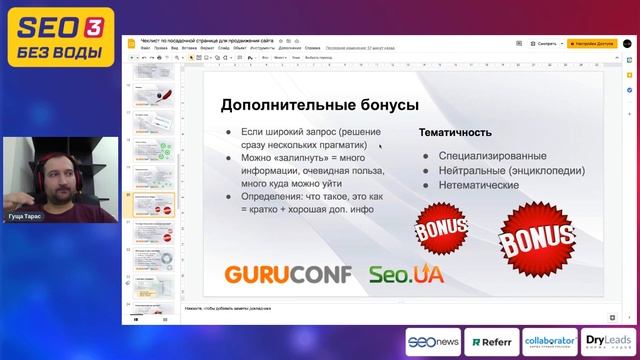Open the Google Slides home icon

tap(131, 44)
